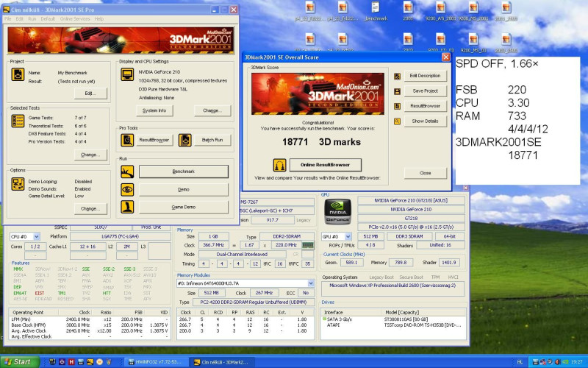Click the icon beside Edit Description

tap(397, 77)
